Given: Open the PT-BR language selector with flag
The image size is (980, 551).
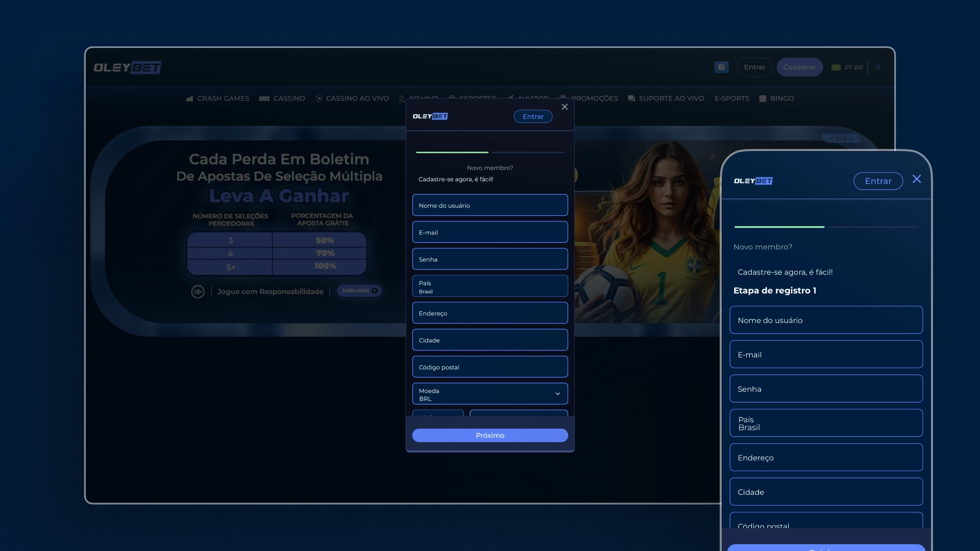Looking at the screenshot, I should pyautogui.click(x=848, y=67).
